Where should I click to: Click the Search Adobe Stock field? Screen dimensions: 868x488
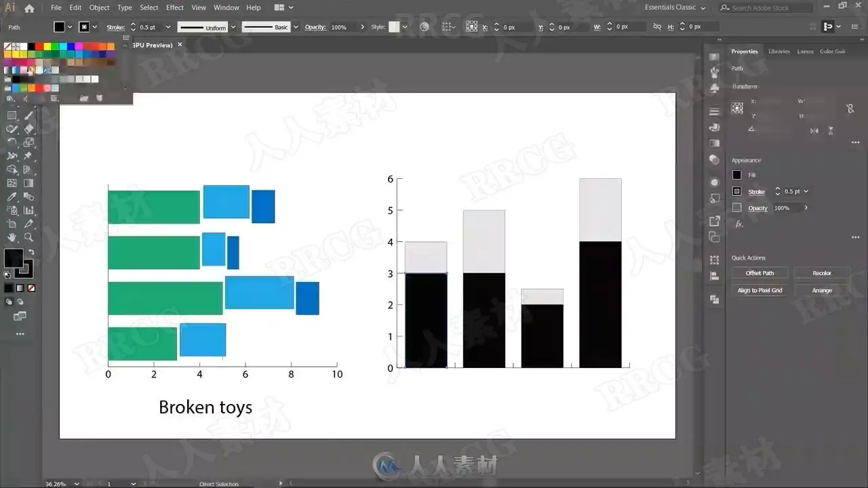[766, 7]
